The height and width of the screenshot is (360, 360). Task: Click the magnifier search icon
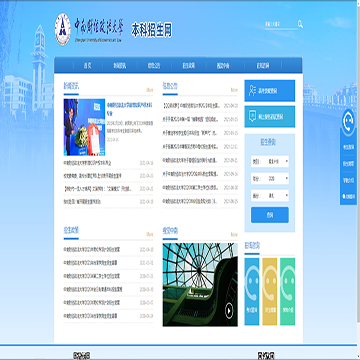click(x=300, y=24)
